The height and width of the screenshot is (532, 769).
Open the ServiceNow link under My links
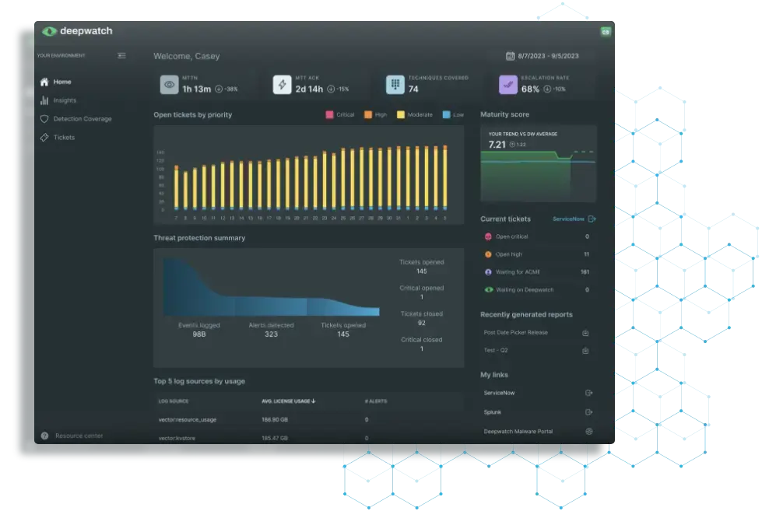499,393
